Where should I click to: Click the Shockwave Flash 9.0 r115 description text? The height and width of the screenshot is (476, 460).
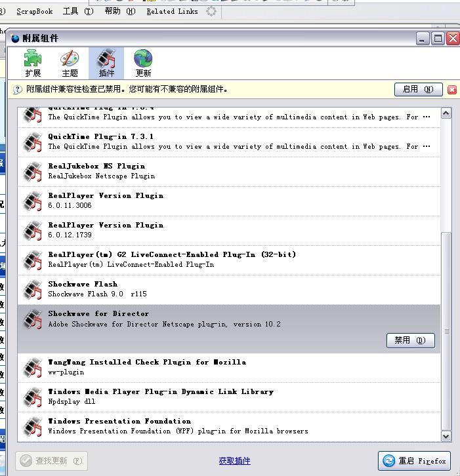(97, 294)
